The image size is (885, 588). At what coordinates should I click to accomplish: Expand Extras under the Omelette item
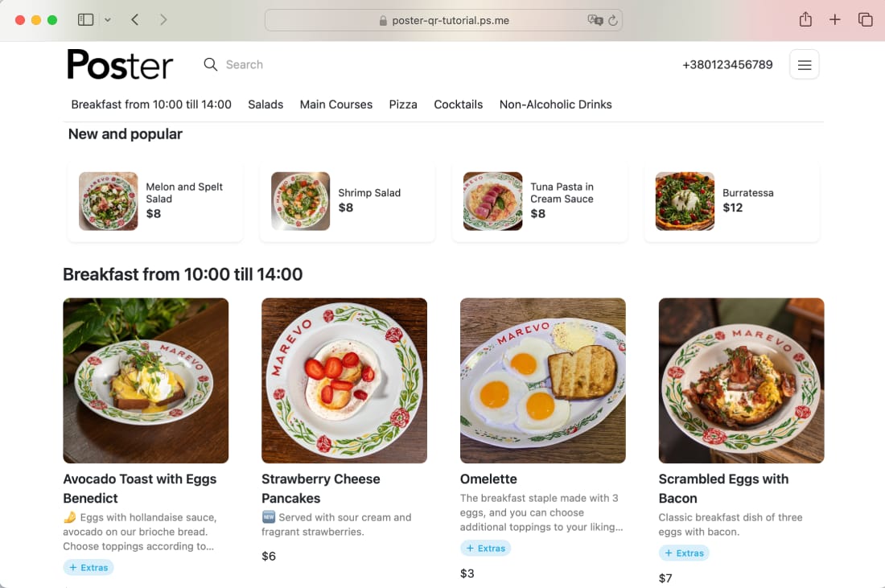pos(485,548)
